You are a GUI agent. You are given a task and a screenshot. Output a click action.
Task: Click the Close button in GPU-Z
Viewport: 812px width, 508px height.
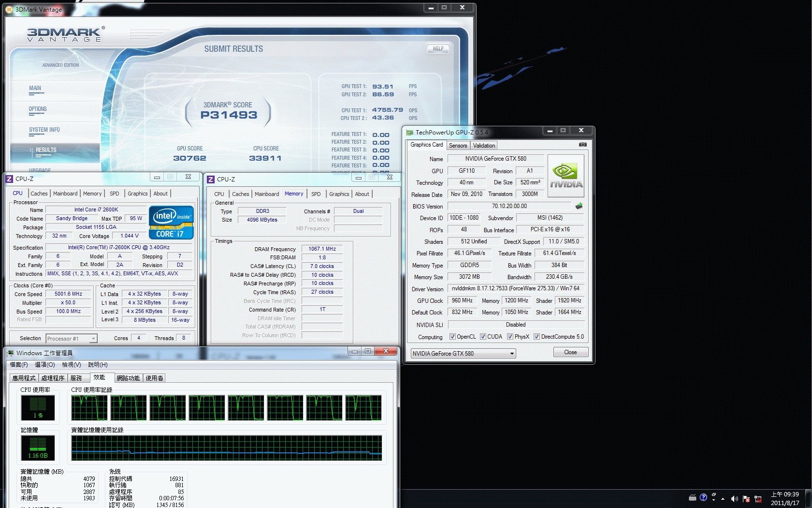(570, 352)
